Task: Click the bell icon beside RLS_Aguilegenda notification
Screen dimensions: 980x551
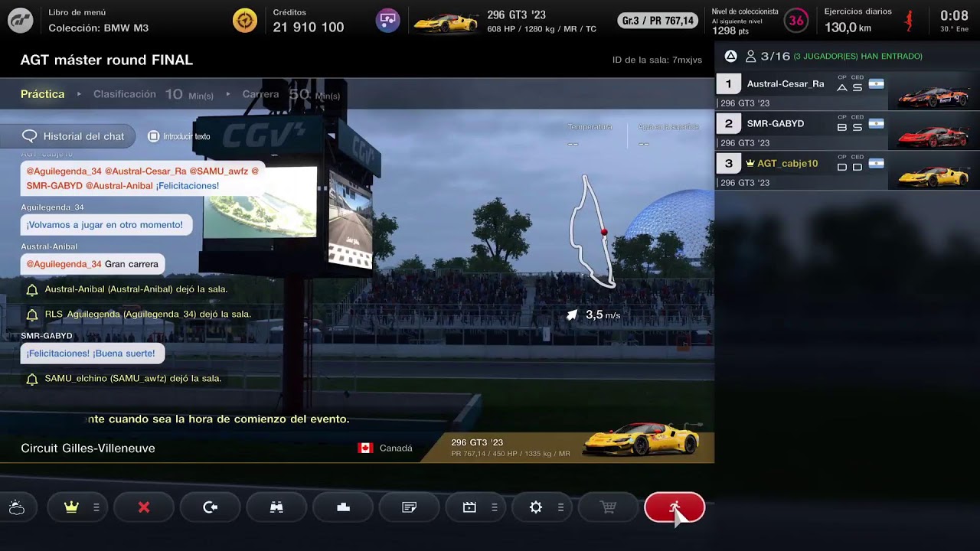Action: 32,315
